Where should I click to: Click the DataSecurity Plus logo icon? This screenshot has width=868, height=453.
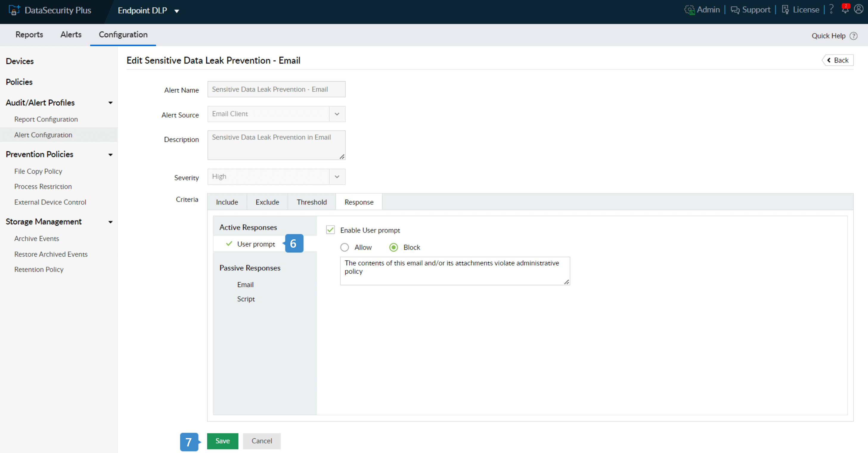14,10
